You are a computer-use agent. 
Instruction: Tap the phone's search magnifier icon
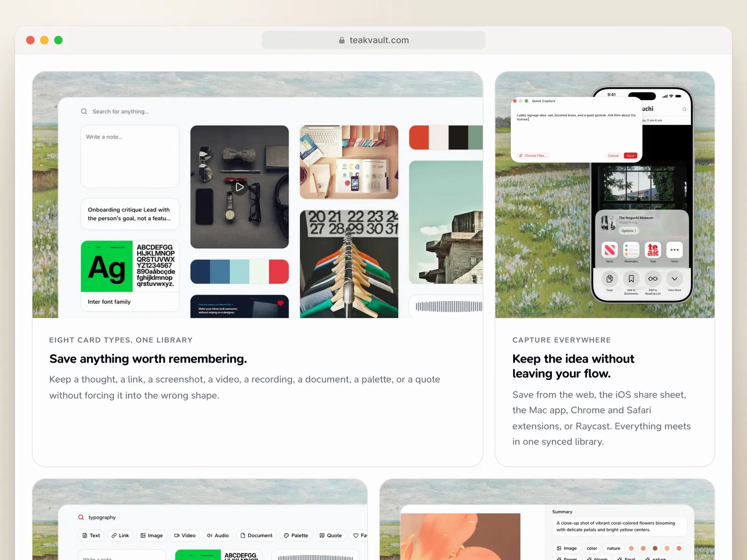pyautogui.click(x=684, y=109)
